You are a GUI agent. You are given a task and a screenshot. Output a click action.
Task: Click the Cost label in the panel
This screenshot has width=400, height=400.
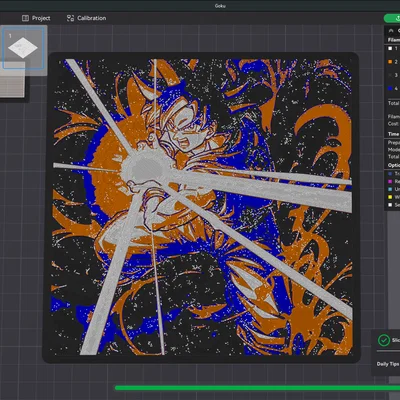coord(393,124)
